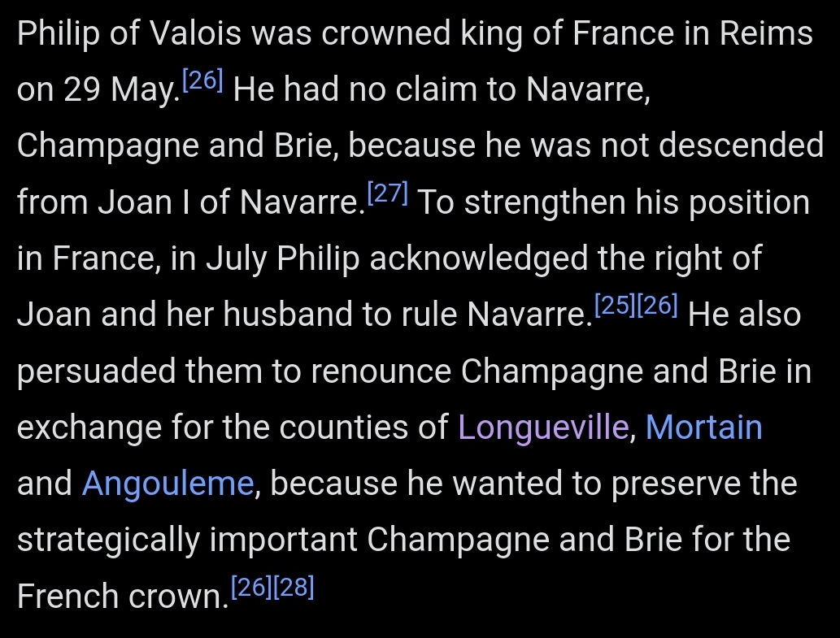This screenshot has width=840, height=638.
Task: Click the word 'counties' in the paragraph
Action: point(342,427)
